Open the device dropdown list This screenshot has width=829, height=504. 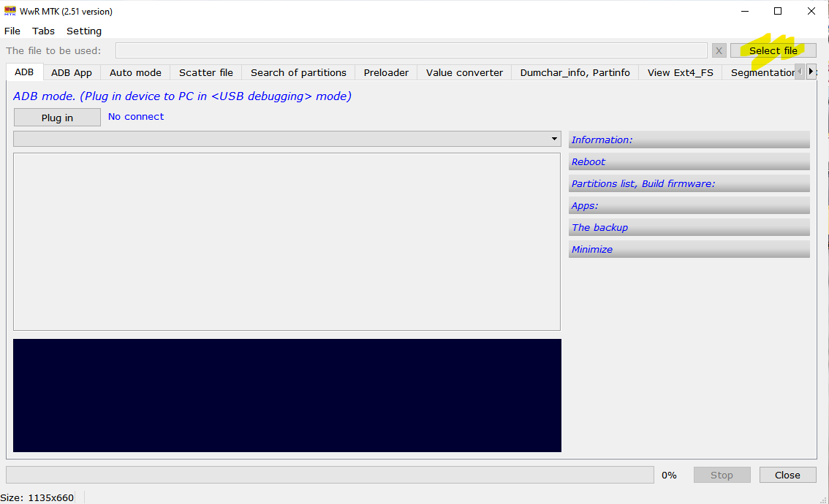coord(554,139)
